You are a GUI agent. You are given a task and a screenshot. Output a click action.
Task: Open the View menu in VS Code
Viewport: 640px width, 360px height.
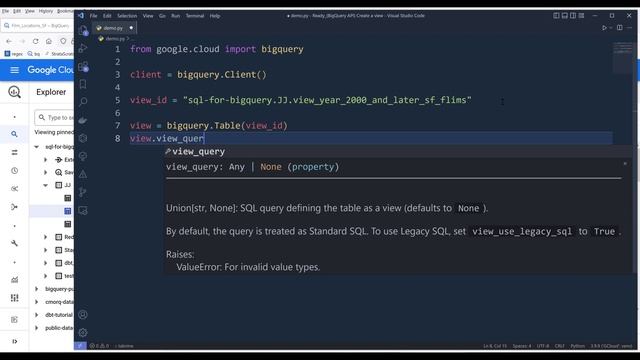148,16
